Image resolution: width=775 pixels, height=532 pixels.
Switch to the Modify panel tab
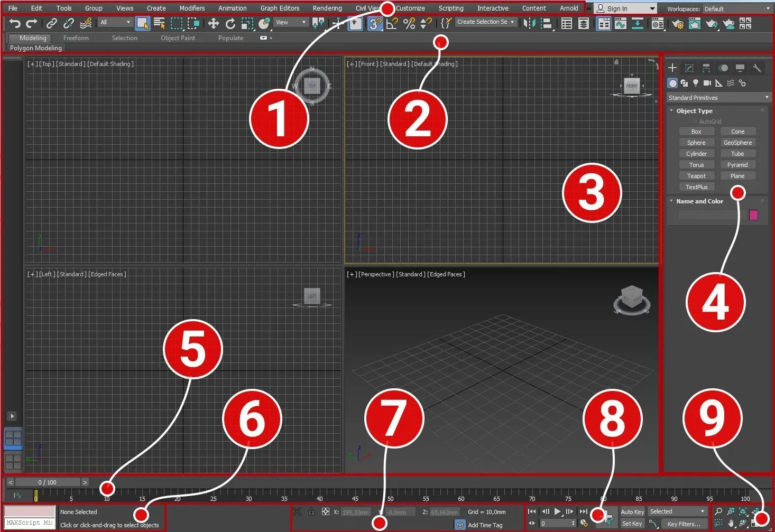click(689, 68)
